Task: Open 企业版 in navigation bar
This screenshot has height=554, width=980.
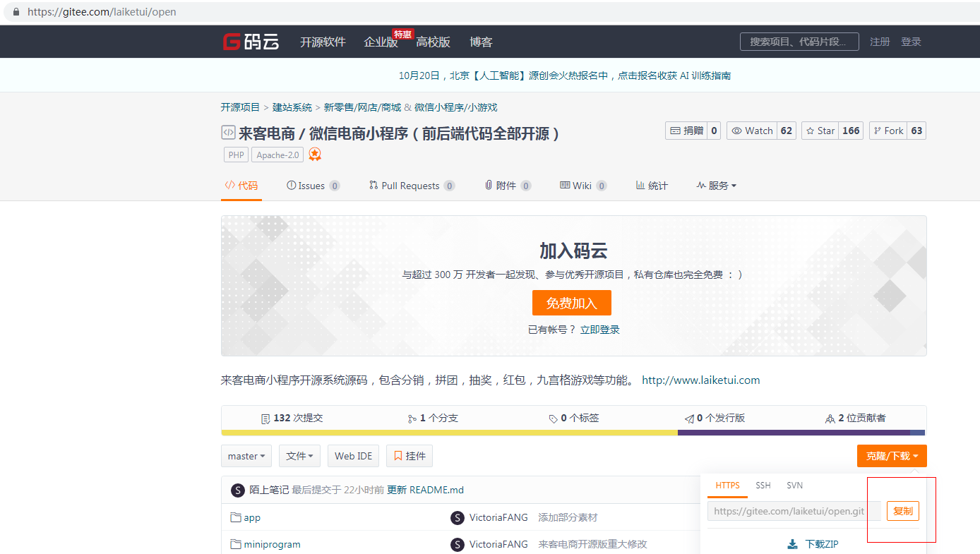Action: [381, 42]
